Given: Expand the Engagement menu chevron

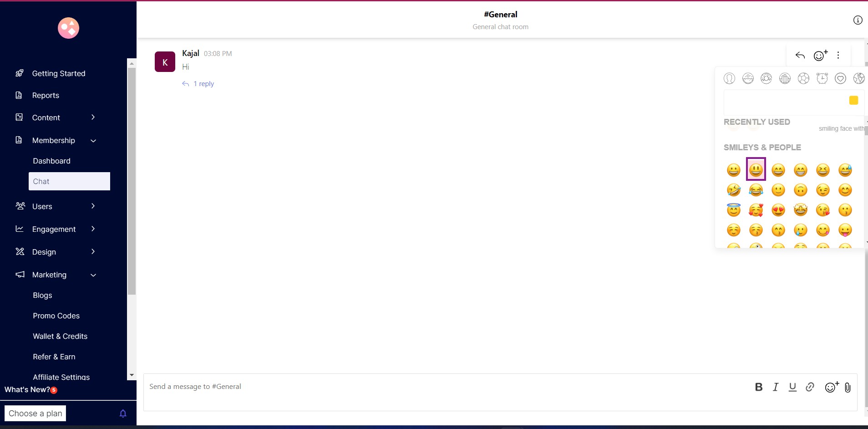Looking at the screenshot, I should click(x=93, y=229).
